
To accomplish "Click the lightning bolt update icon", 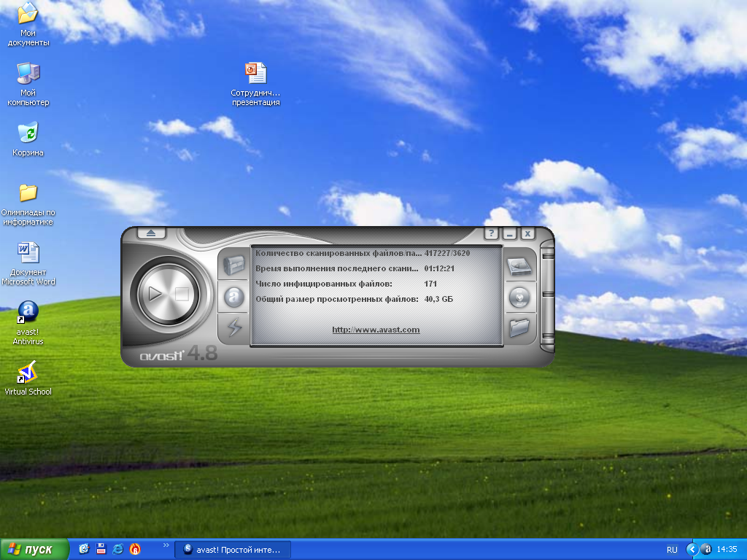I will coord(234,327).
